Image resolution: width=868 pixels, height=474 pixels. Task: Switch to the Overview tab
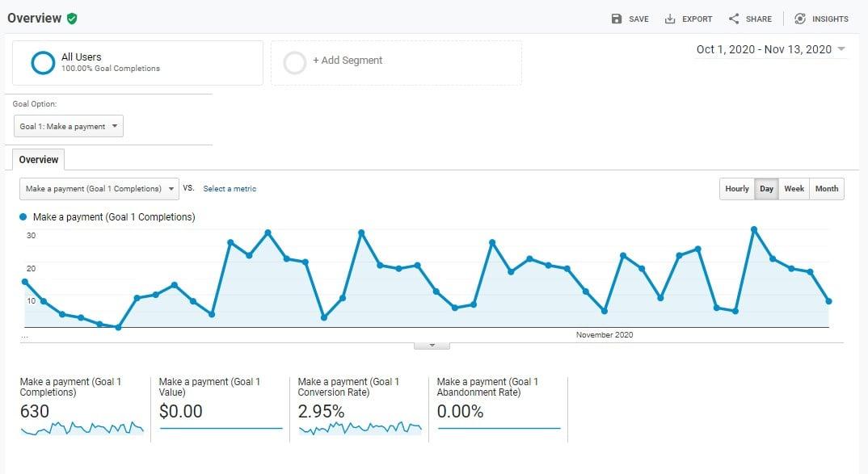coord(38,159)
